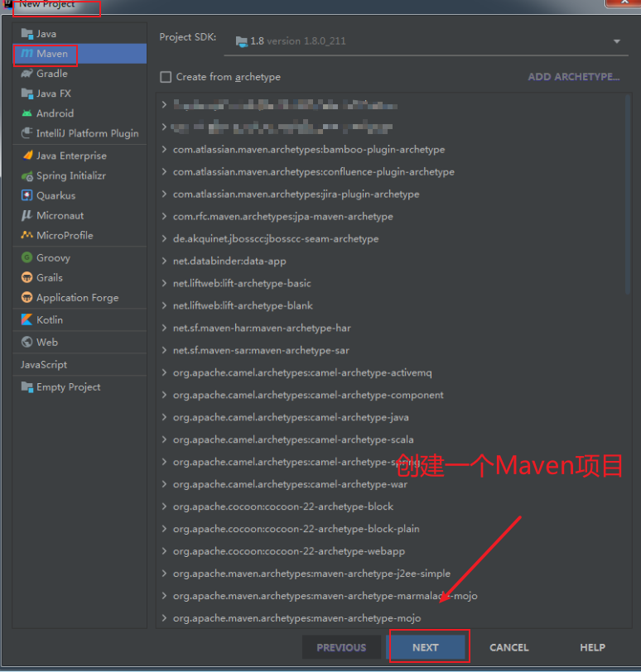Select Kotlin project type
641x672 pixels.
[80, 319]
